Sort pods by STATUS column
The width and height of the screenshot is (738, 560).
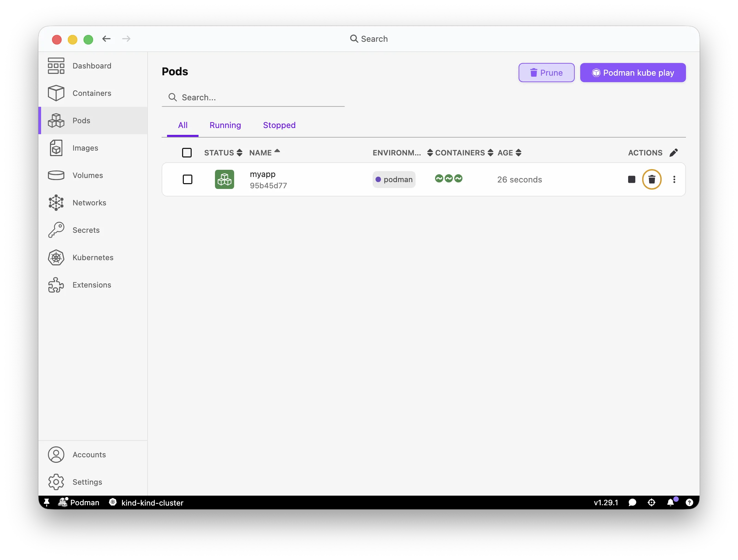(x=223, y=153)
